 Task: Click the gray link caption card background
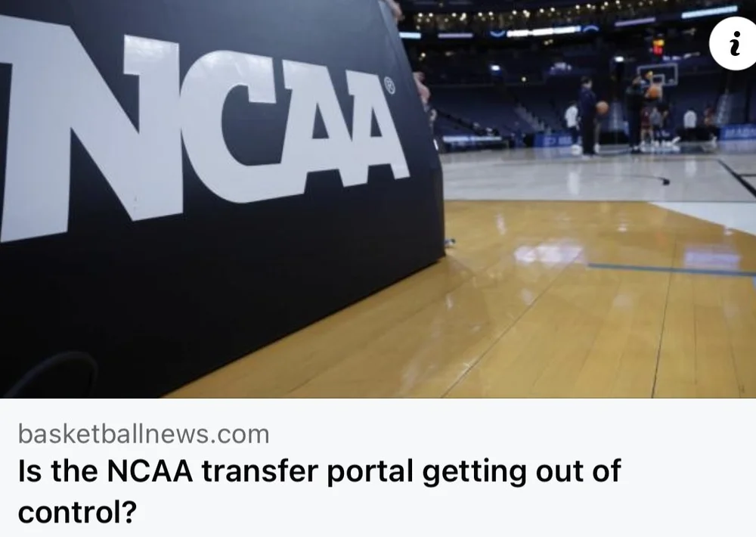click(x=378, y=467)
